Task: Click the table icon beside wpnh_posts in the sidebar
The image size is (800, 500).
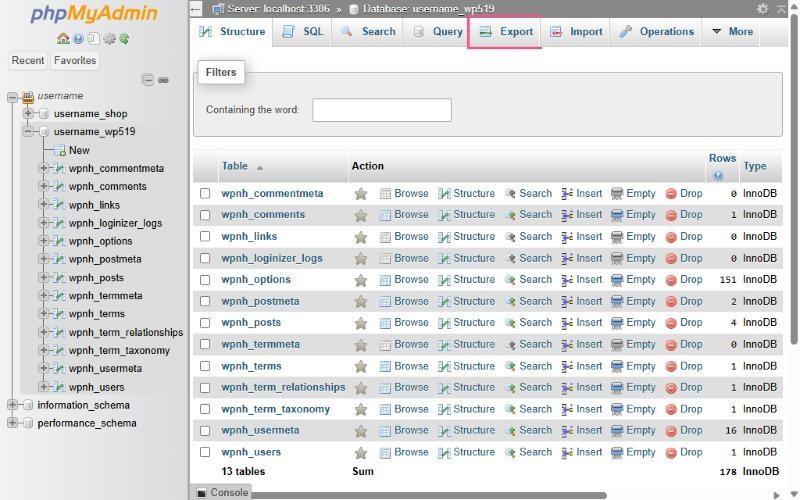Action: click(59, 278)
